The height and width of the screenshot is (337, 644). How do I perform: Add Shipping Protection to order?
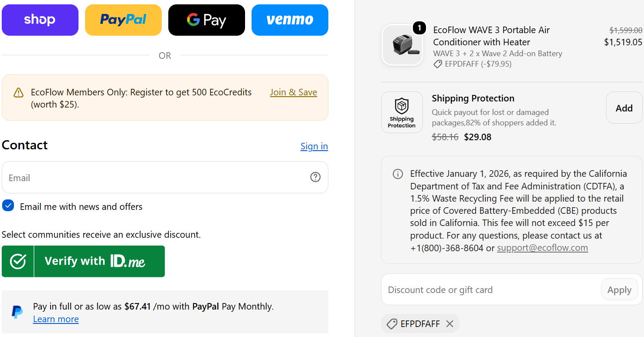(x=624, y=108)
